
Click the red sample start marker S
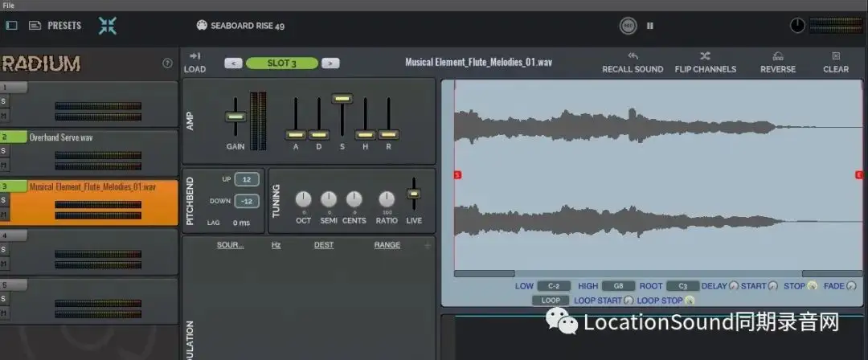click(x=458, y=175)
